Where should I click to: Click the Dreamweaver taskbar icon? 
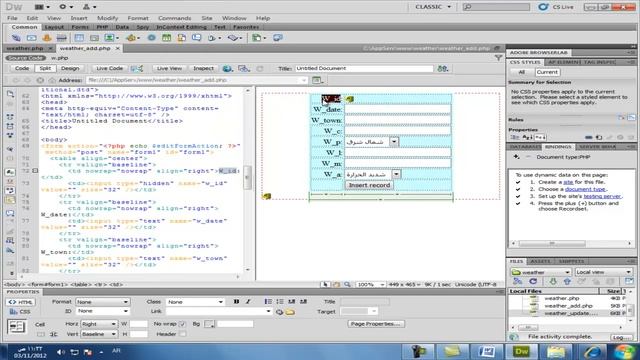[521, 352]
